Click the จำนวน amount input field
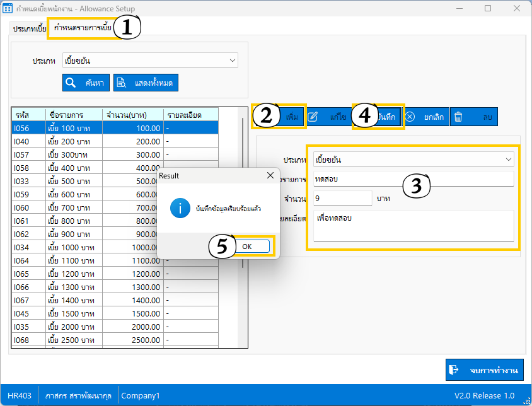This screenshot has height=406, width=532. pos(342,199)
